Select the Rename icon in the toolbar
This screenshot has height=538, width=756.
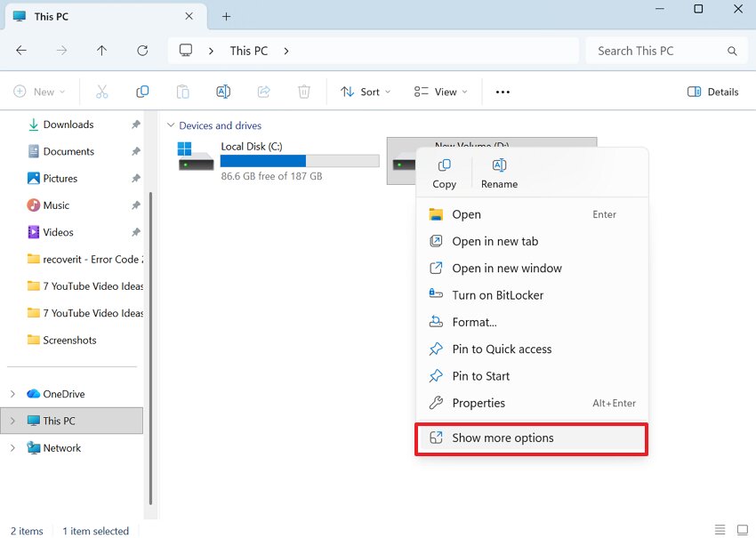223,92
